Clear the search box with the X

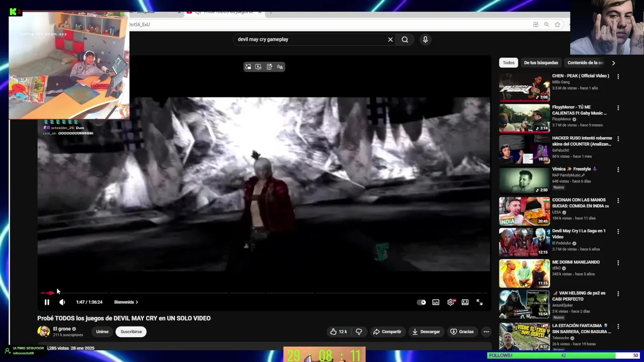click(x=390, y=39)
